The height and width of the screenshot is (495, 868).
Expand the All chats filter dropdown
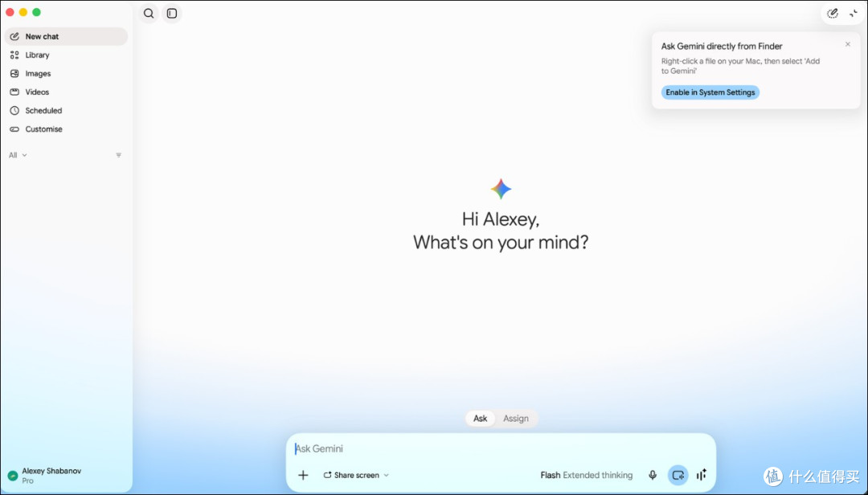coord(18,155)
